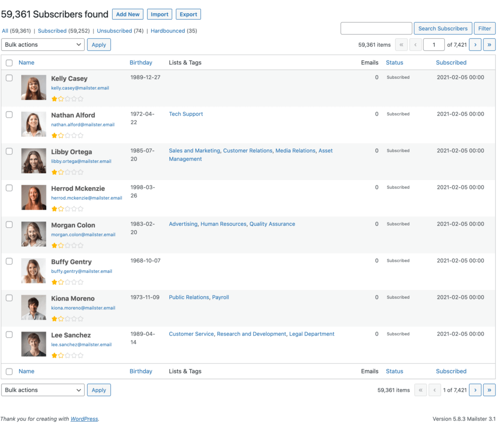Screen dimensions: 504x427
Task: Jump to last page using bottom double-arrow
Action: click(x=489, y=390)
